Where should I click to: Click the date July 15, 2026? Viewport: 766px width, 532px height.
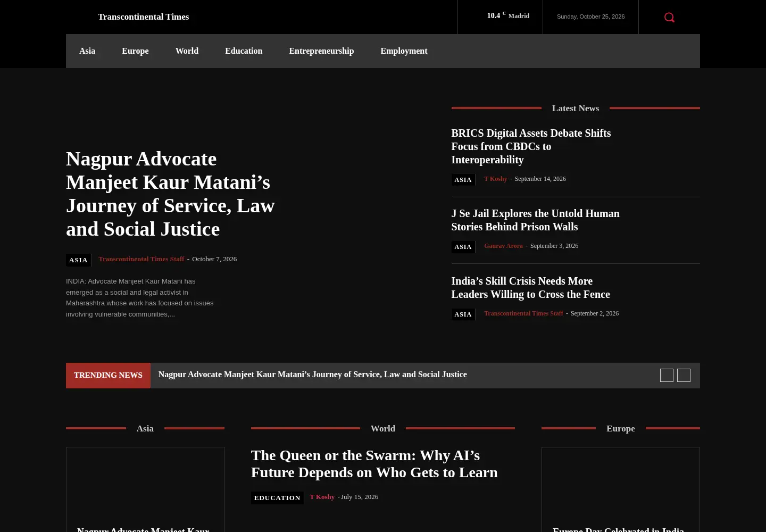click(x=360, y=497)
